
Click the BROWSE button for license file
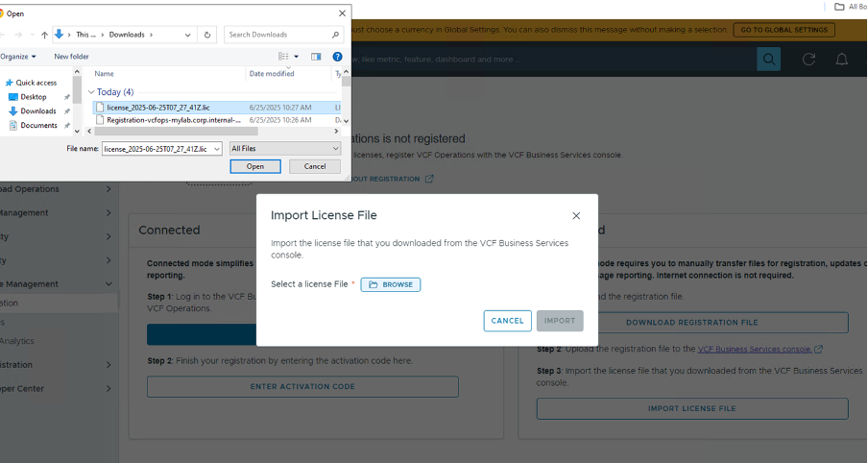pyautogui.click(x=390, y=284)
